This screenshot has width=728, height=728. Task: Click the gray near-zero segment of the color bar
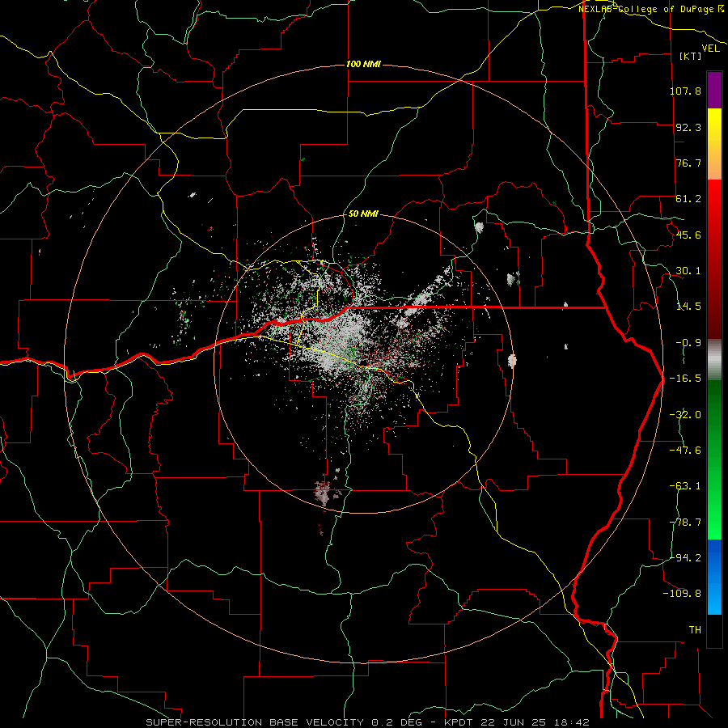tap(714, 360)
